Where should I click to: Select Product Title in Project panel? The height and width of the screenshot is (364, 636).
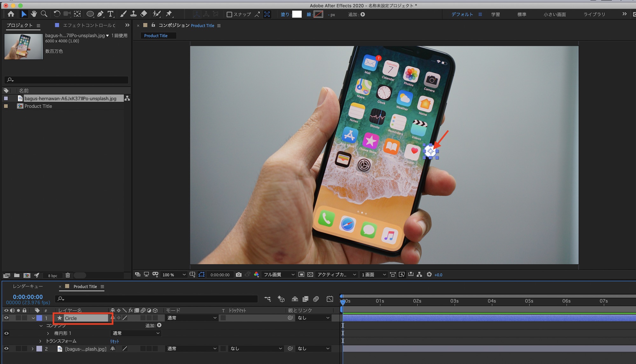38,106
